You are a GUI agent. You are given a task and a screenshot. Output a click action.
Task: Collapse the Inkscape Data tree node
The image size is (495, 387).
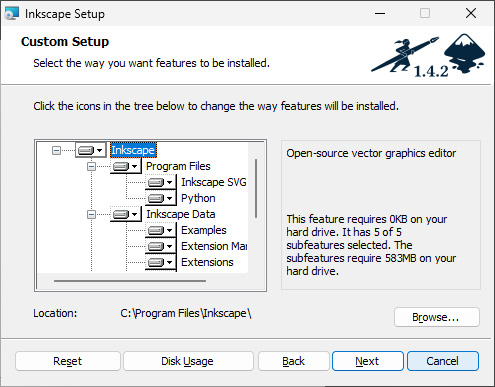[x=91, y=214]
